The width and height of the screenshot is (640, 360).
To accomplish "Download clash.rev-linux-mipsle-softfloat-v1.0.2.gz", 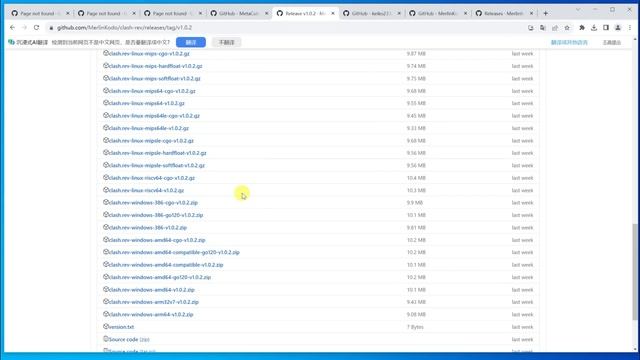I will (157, 165).
